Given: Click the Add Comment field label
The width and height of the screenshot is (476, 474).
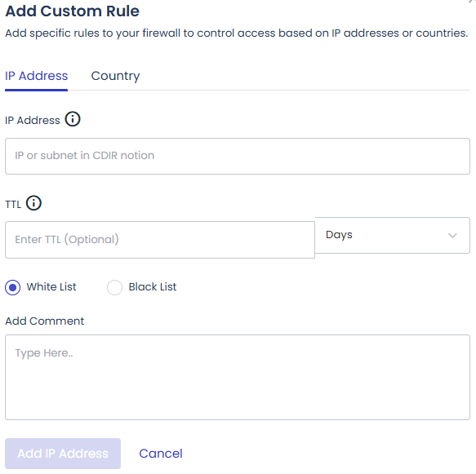Looking at the screenshot, I should [x=45, y=321].
